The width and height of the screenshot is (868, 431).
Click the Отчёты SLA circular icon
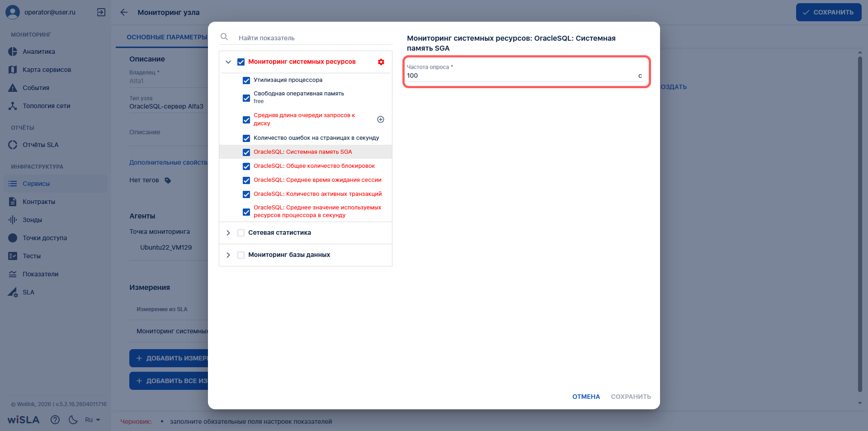point(13,145)
